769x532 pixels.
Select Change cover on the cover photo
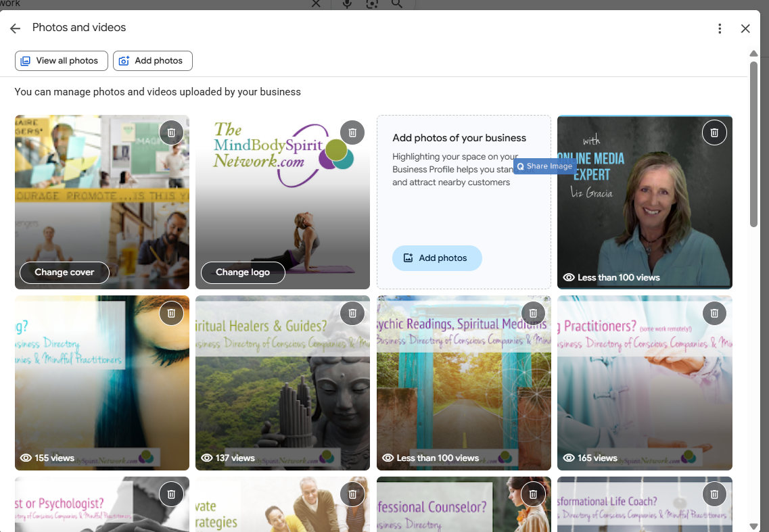pos(64,272)
